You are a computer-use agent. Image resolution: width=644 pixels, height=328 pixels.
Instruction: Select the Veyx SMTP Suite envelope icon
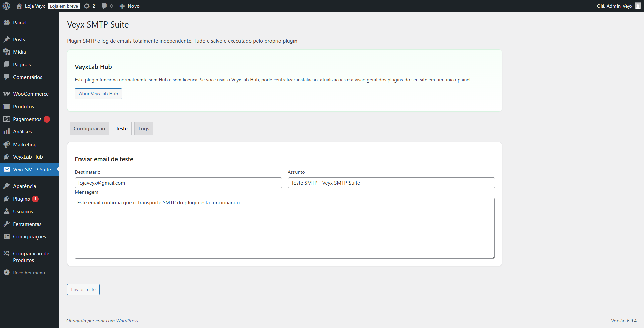(x=7, y=169)
